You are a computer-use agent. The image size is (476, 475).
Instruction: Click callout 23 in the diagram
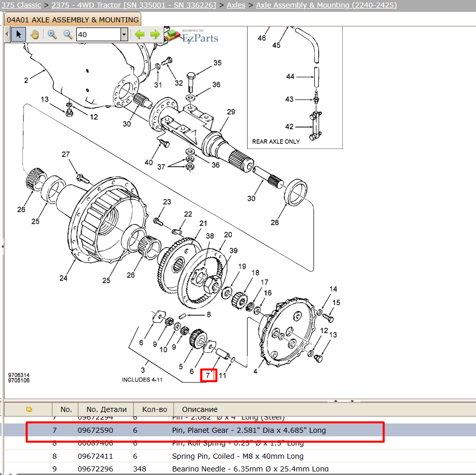click(167, 202)
